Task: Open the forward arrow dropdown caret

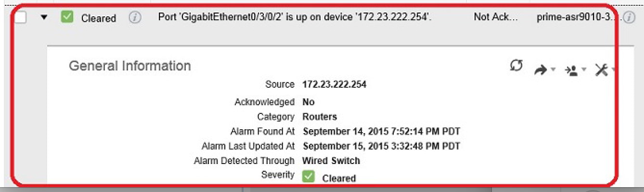Action: pyautogui.click(x=553, y=70)
